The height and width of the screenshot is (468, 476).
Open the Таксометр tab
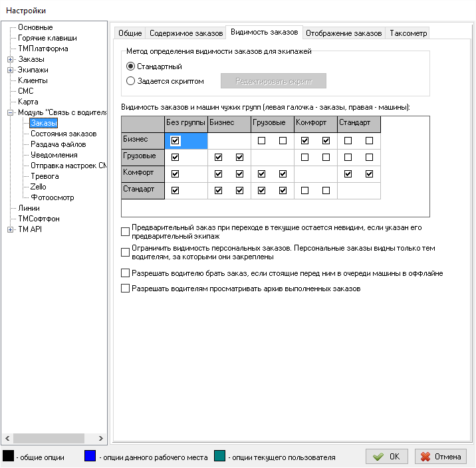click(x=408, y=33)
